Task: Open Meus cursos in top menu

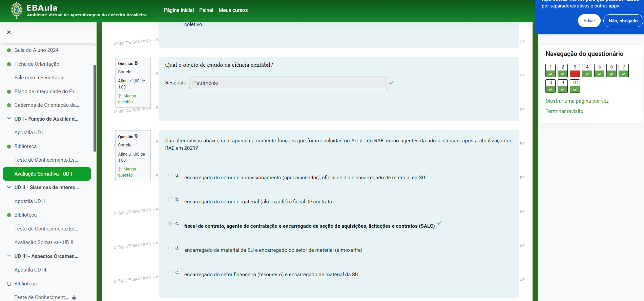Action: tap(233, 10)
